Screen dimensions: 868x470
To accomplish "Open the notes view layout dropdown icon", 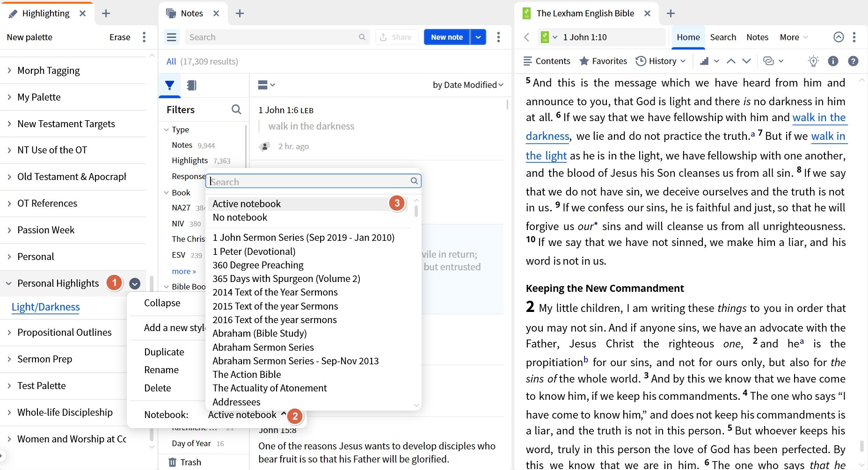I will click(x=266, y=85).
